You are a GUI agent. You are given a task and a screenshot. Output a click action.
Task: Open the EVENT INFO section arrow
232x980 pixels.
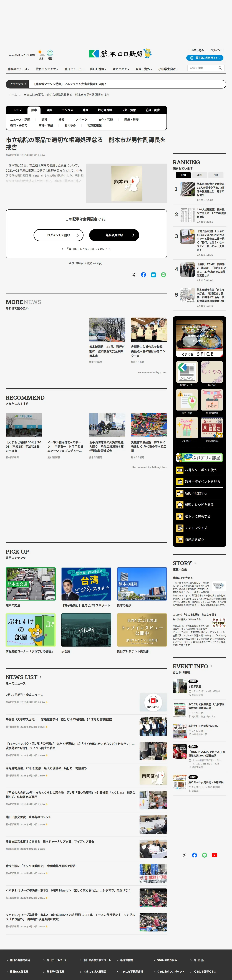(x=211, y=666)
